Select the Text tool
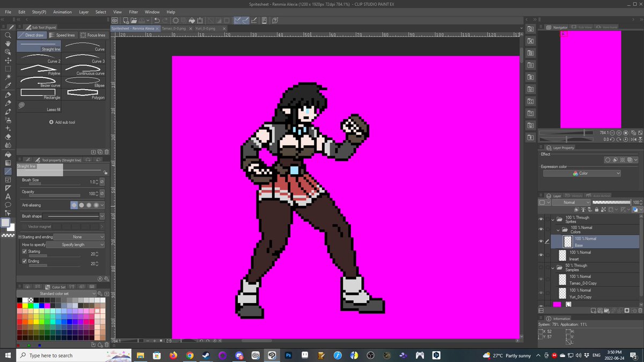 [8, 196]
